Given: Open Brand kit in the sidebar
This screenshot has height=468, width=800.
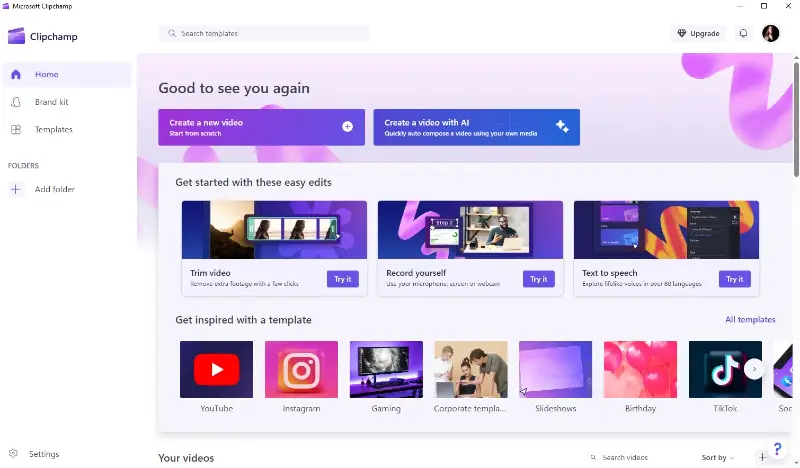Looking at the screenshot, I should [51, 102].
